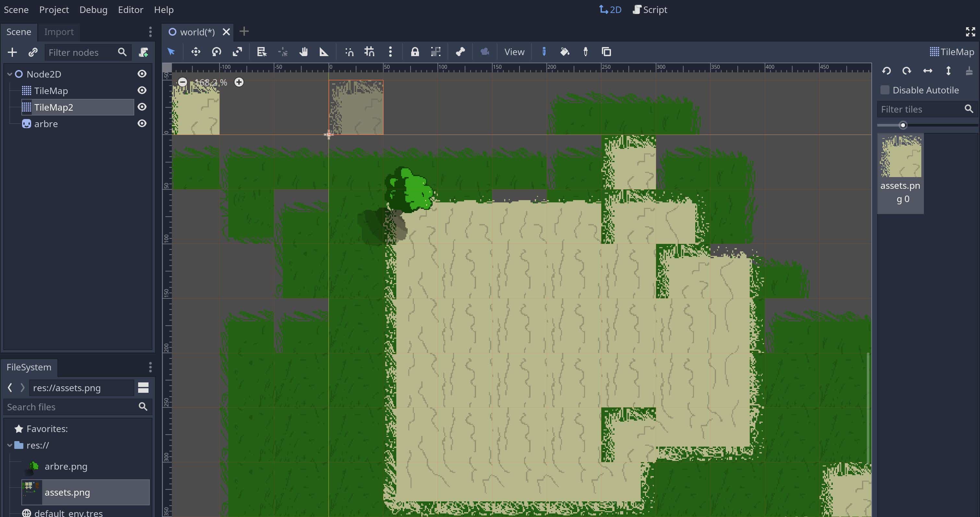
Task: Open the Help menu
Action: (x=164, y=9)
